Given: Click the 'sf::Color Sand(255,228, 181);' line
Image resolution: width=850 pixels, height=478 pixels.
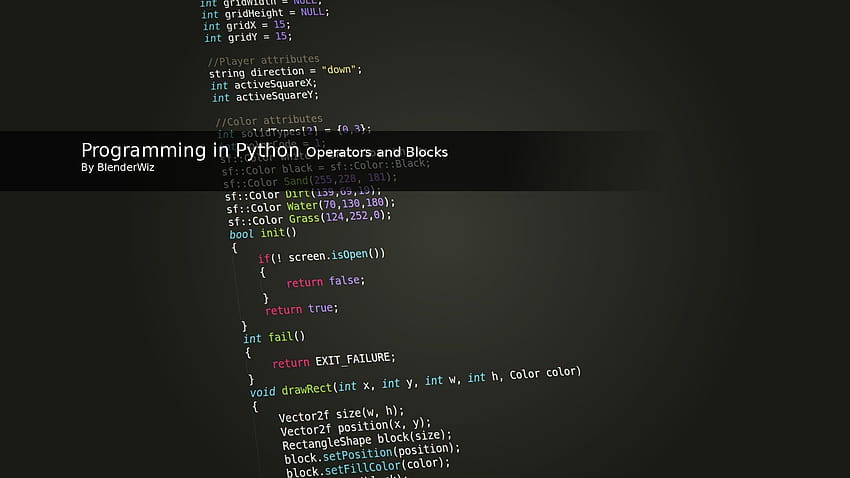Looking at the screenshot, I should tap(310, 180).
